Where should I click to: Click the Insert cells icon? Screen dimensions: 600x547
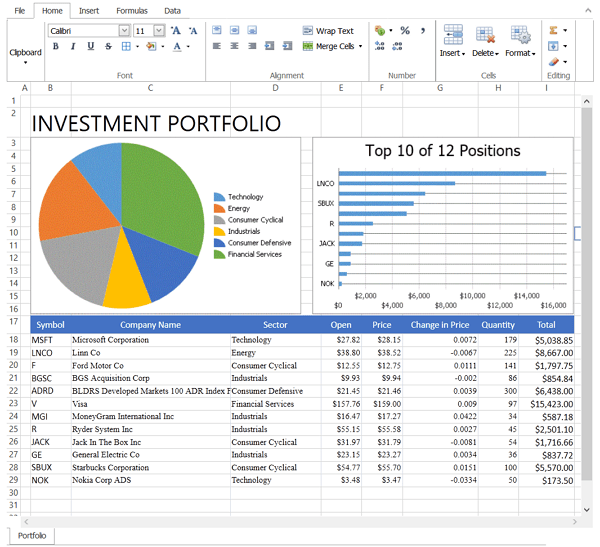[x=453, y=34]
